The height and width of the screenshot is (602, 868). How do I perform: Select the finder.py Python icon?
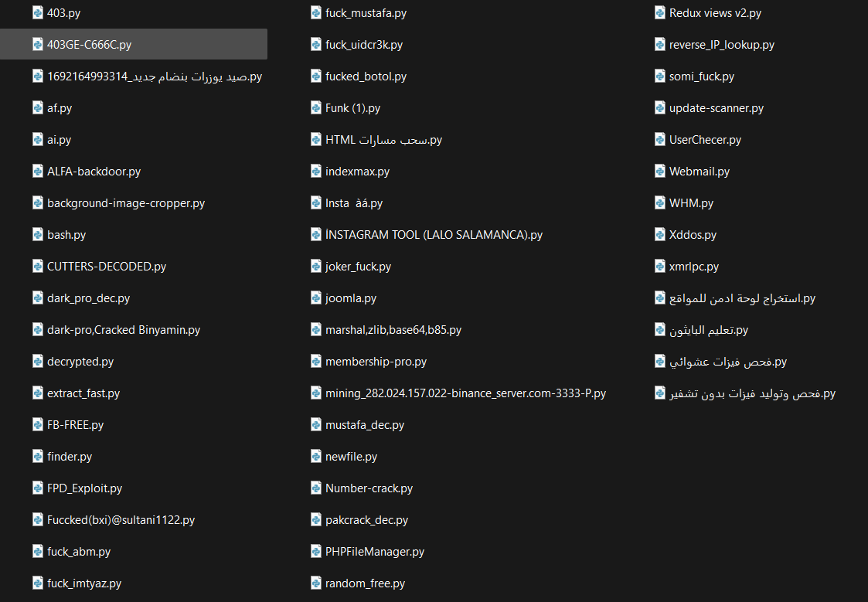[38, 457]
